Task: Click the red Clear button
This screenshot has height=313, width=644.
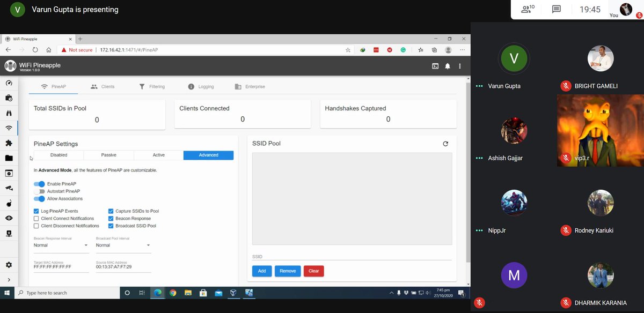Action: click(314, 271)
